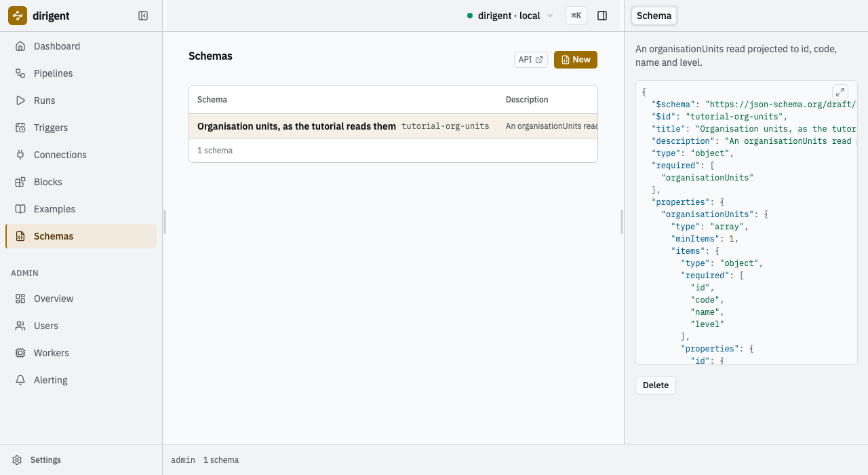Select the Schema tab in details panel
Screen dimensions: 868x475
tap(654, 16)
